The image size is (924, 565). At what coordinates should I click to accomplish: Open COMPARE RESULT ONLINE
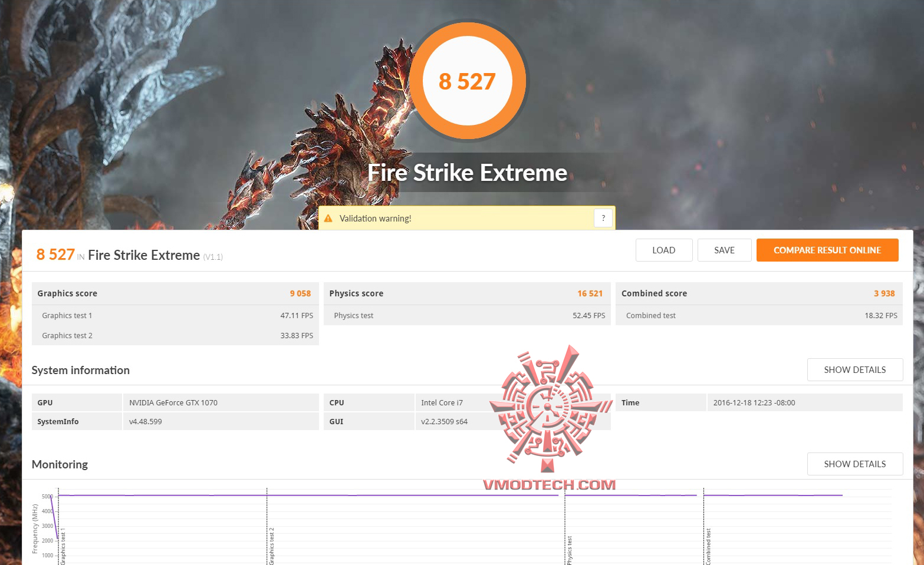tap(827, 250)
